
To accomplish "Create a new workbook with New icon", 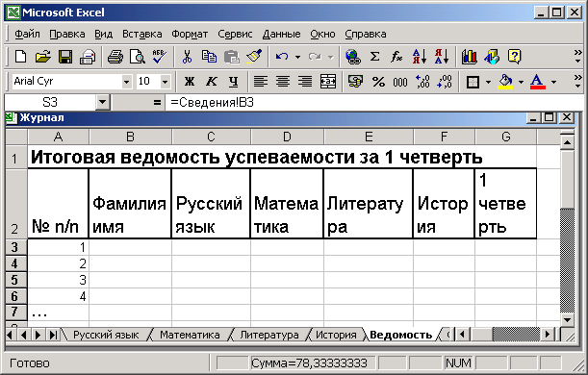I will click(x=20, y=57).
